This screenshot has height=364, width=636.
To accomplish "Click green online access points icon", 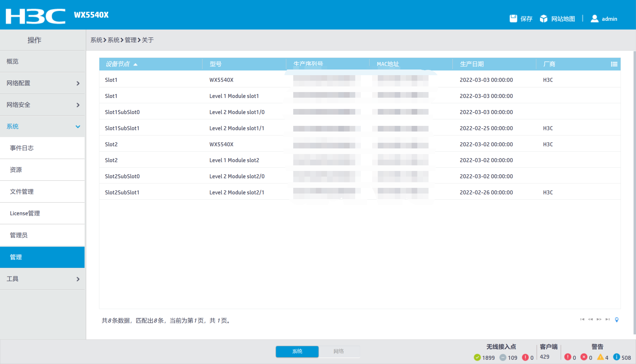I will coord(477,357).
